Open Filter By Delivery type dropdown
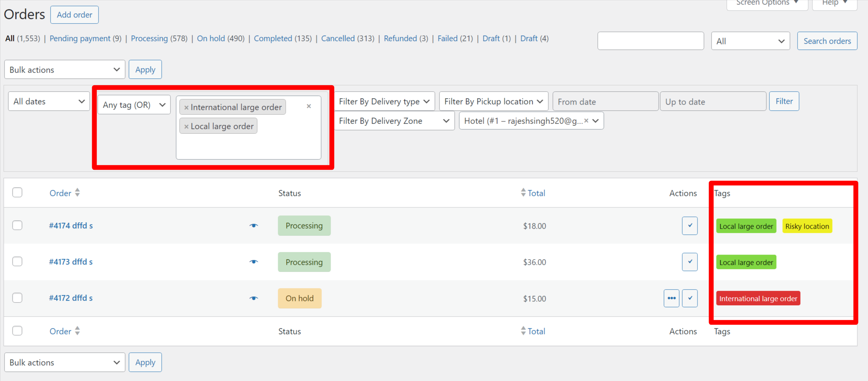Image resolution: width=868 pixels, height=381 pixels. [384, 102]
